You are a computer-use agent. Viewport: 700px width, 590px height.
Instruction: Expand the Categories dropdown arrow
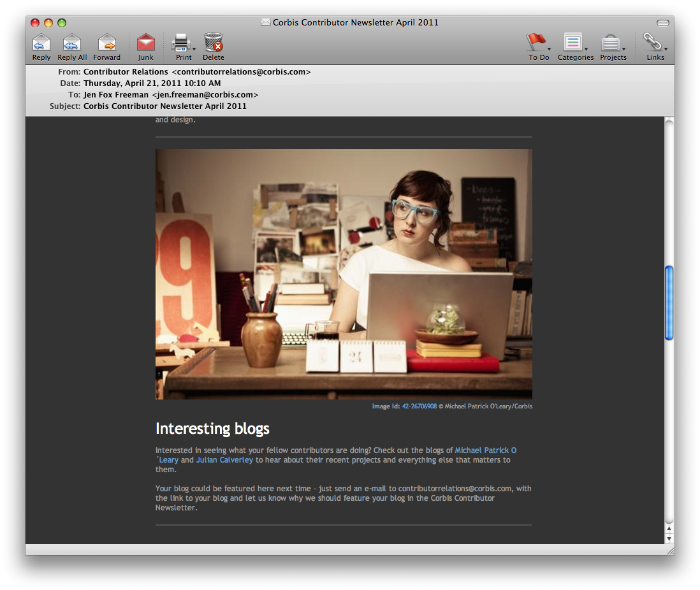[x=586, y=49]
